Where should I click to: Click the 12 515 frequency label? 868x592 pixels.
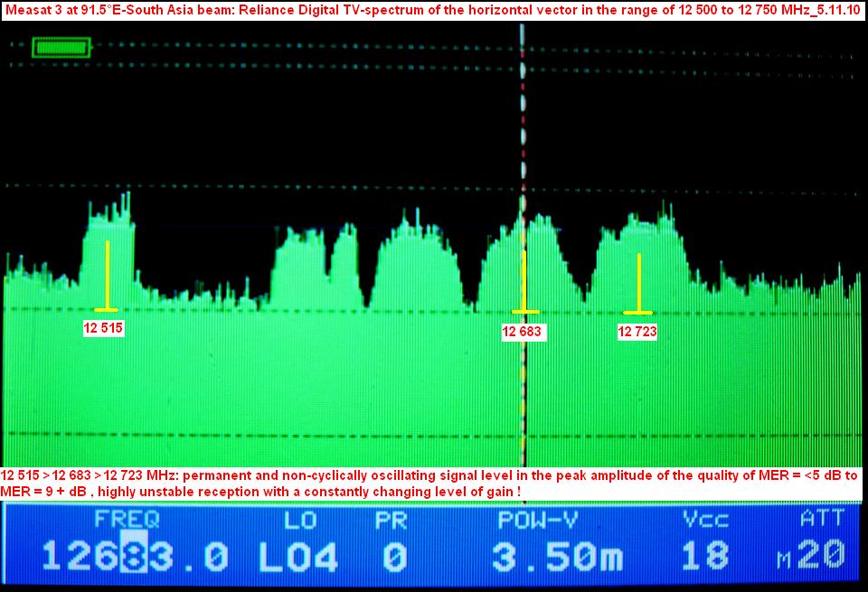103,329
